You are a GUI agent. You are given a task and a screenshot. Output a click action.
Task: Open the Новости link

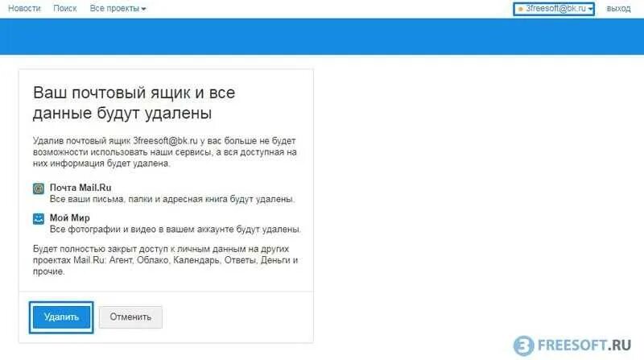pyautogui.click(x=24, y=8)
